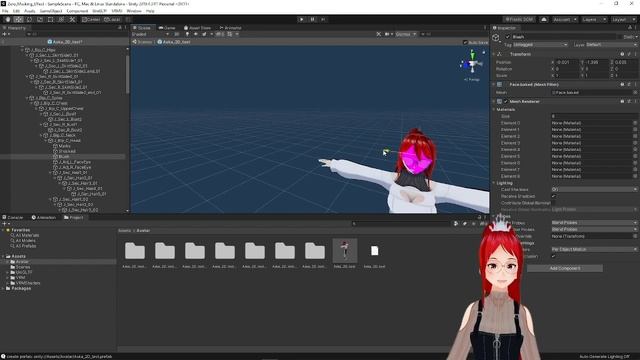Toggle Blush GameObject active checkbox
This screenshot has width=640, height=360.
(507, 37)
